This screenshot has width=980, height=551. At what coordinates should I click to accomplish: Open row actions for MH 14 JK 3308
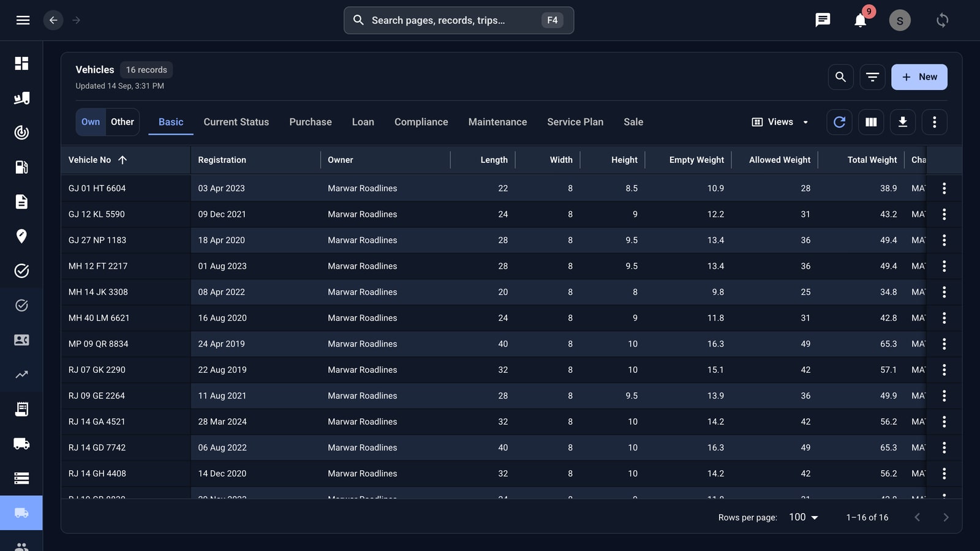pyautogui.click(x=944, y=292)
